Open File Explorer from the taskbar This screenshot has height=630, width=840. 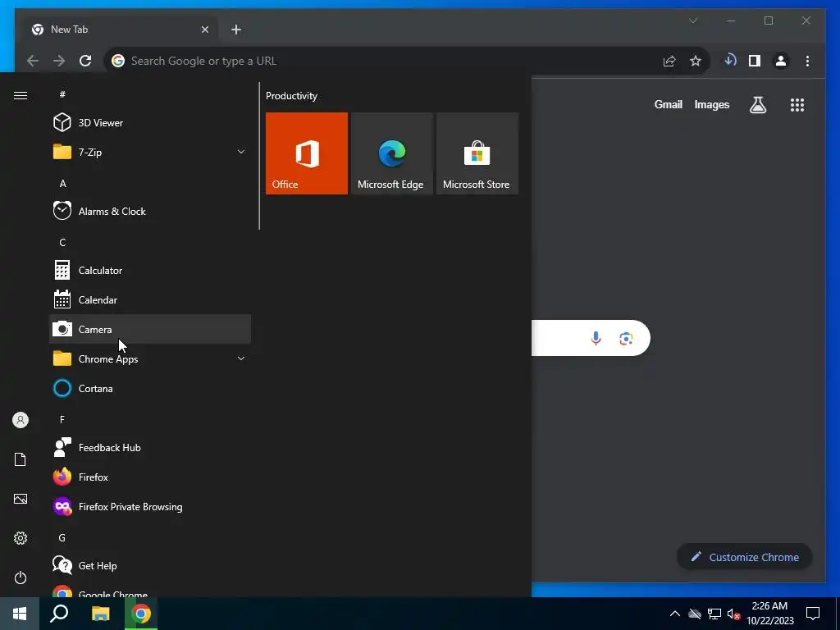pyautogui.click(x=100, y=614)
